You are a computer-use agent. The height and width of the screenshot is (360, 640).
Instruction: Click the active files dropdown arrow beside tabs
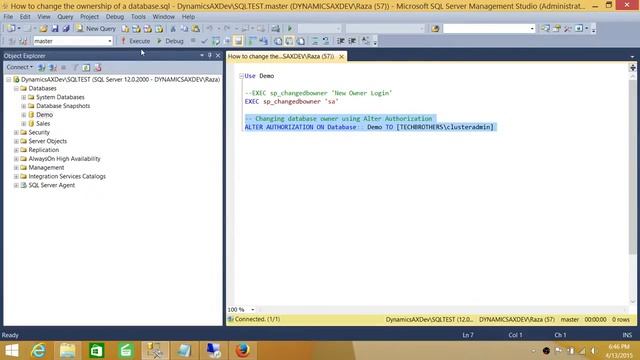coord(632,57)
